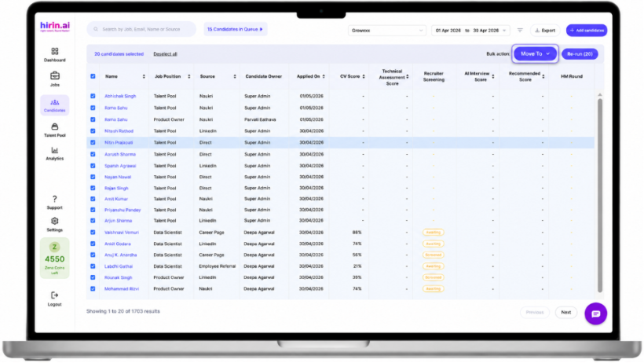Open the Settings gear icon
644x363 pixels.
(x=55, y=221)
